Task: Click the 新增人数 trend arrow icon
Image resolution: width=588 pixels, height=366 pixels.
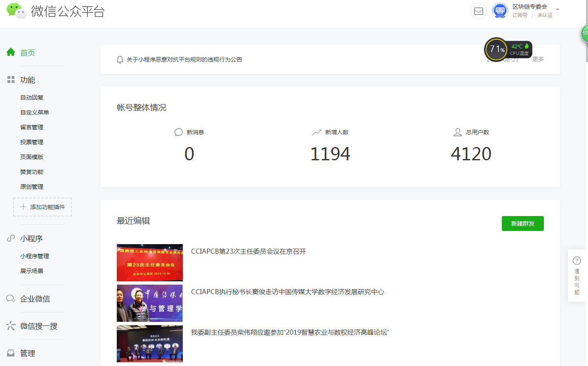Action: click(x=316, y=132)
